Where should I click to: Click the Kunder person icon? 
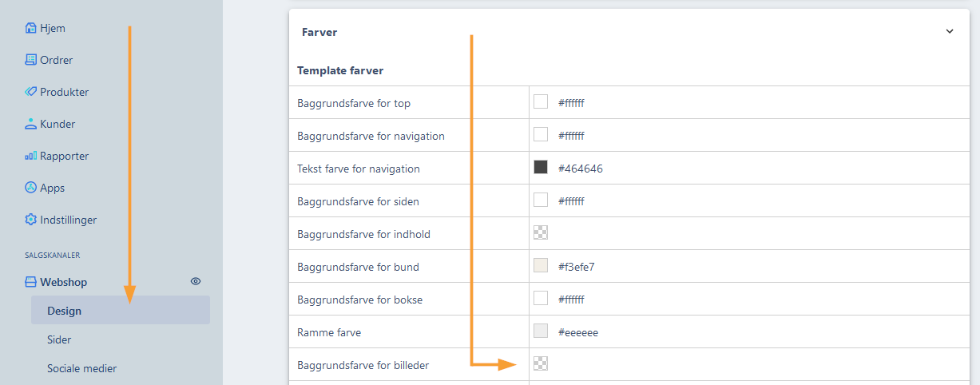click(31, 124)
